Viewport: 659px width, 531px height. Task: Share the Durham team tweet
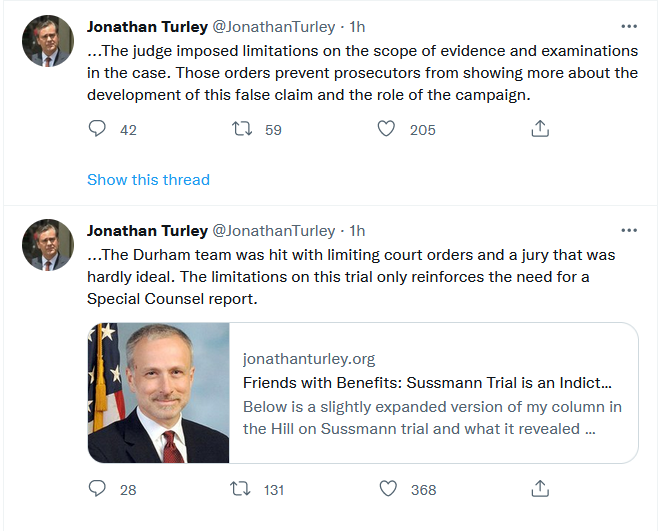coord(539,489)
